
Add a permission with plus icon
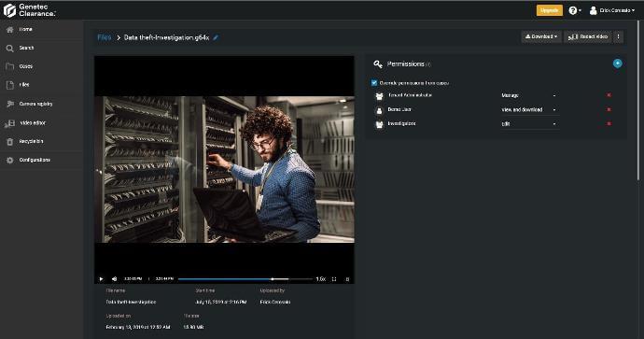pyautogui.click(x=617, y=64)
